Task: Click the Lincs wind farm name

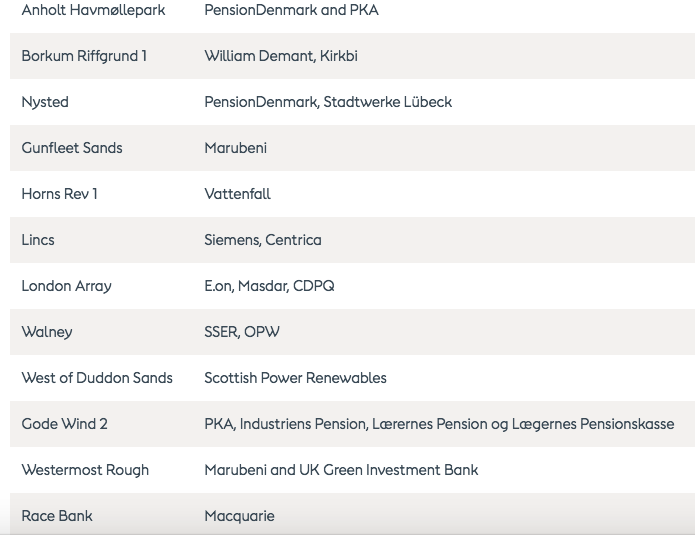Action: 38,240
